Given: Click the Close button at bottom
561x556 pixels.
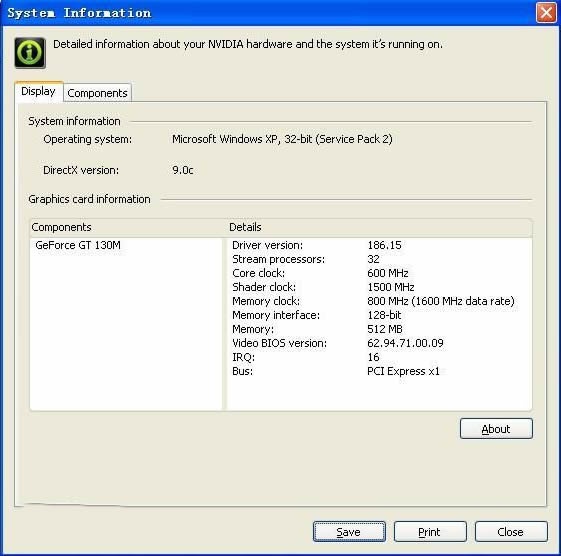Looking at the screenshot, I should pos(511,532).
